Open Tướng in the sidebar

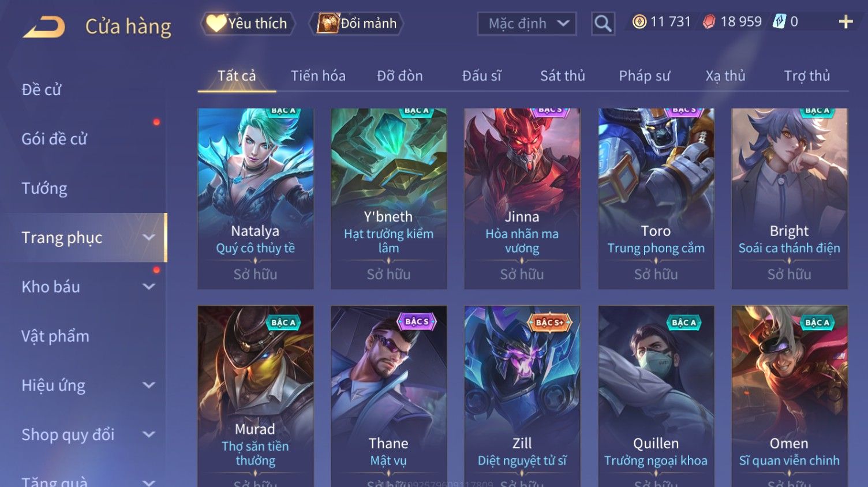click(44, 189)
